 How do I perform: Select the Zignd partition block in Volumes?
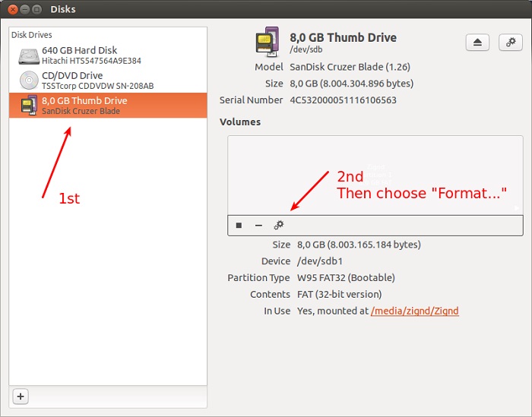(x=375, y=175)
